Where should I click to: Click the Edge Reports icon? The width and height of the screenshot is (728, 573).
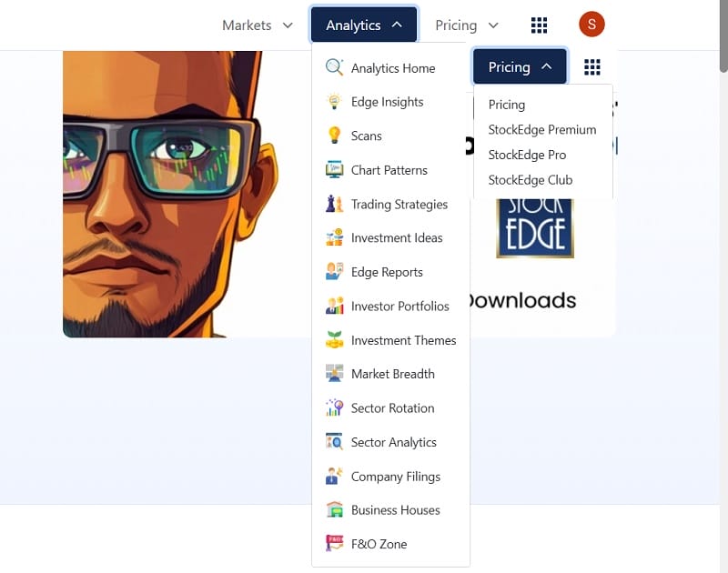pyautogui.click(x=334, y=272)
